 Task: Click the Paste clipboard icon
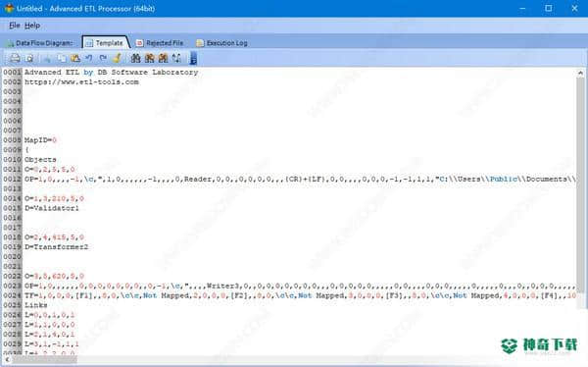pos(75,58)
